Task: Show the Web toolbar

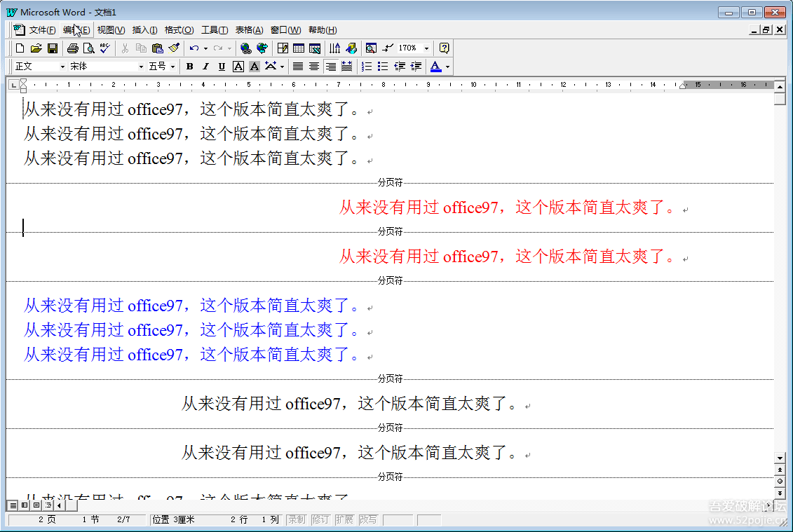Action: 262,48
